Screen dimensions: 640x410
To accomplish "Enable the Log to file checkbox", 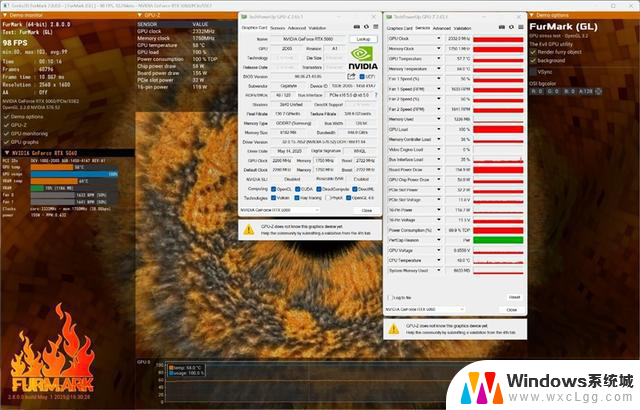I will [390, 297].
